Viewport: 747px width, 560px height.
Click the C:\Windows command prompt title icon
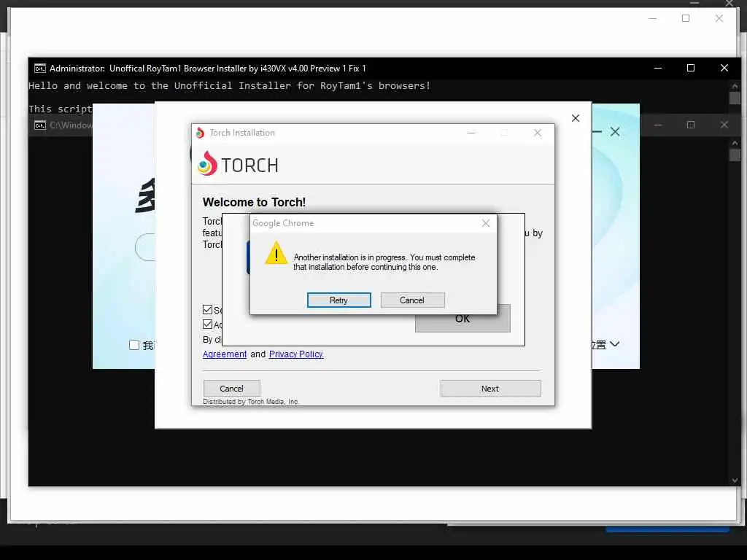pos(40,125)
